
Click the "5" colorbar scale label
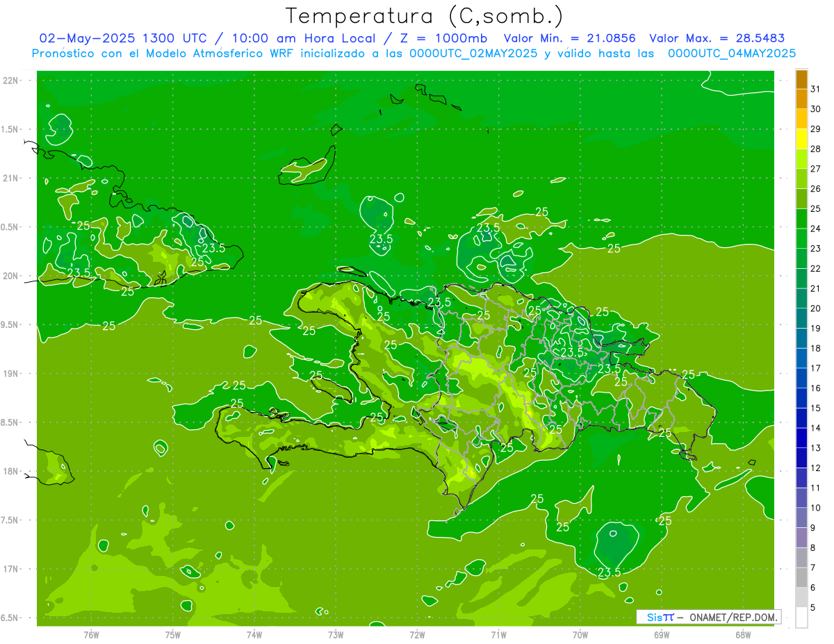(813, 607)
